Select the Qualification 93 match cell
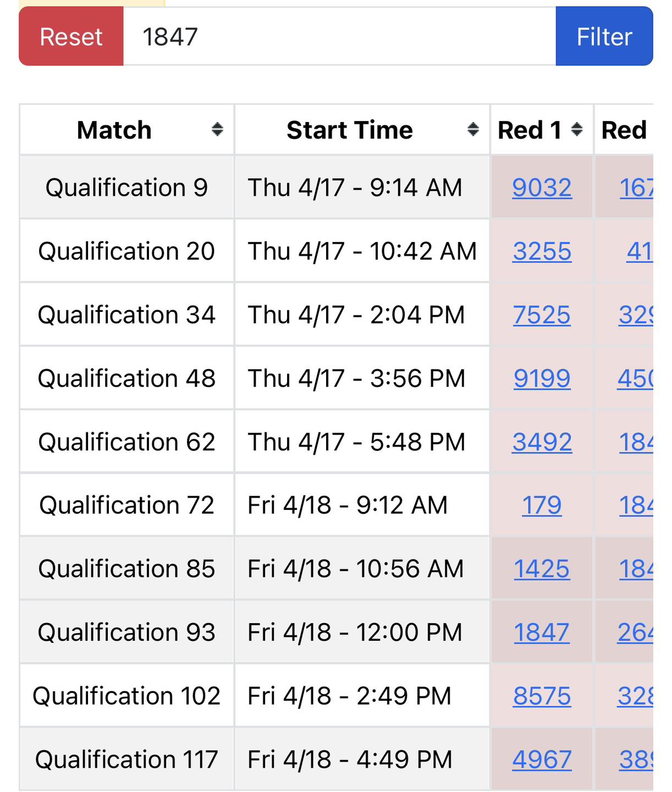 click(x=127, y=632)
